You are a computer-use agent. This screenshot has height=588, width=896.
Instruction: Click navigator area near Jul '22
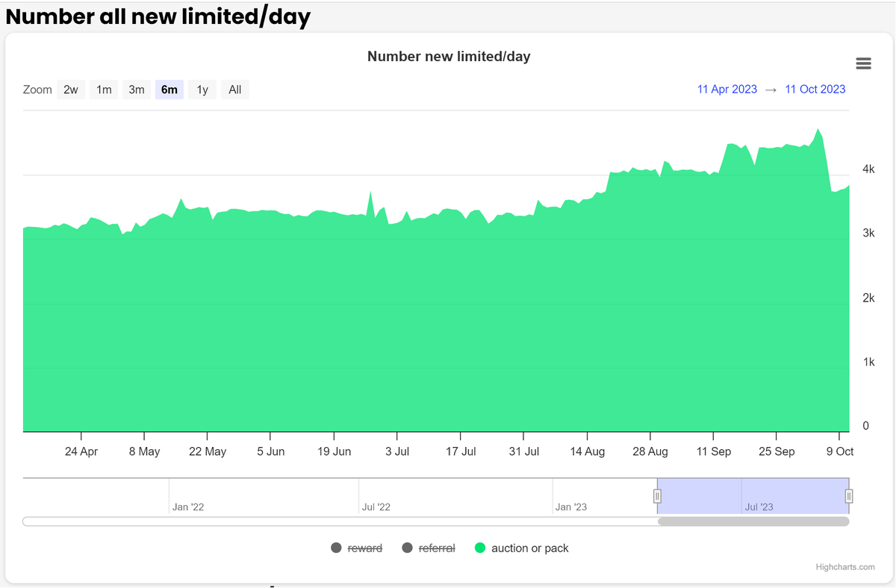point(376,507)
